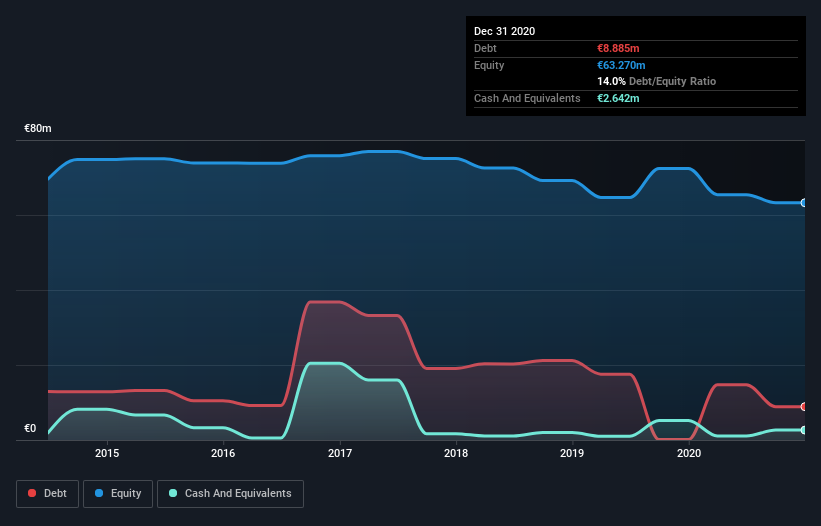Toggle the Cash And Equivalents legend button
The height and width of the screenshot is (526, 821).
pyautogui.click(x=230, y=494)
